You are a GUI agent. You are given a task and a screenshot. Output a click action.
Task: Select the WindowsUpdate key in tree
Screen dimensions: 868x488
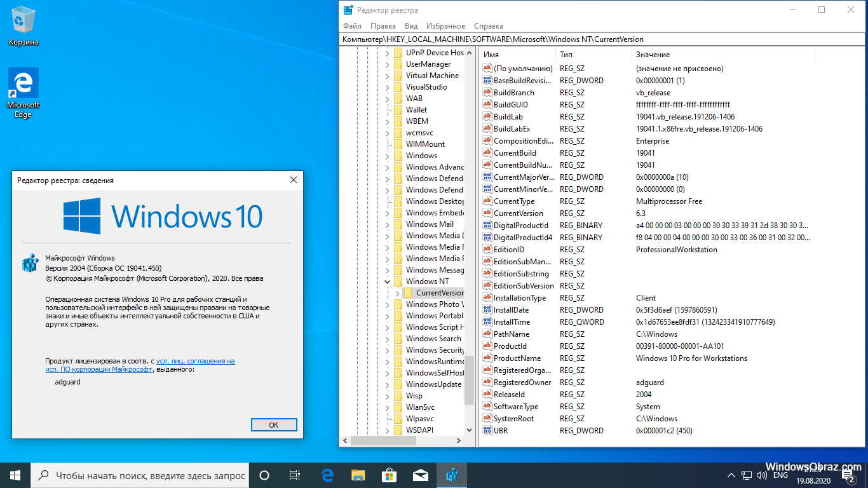pos(433,384)
